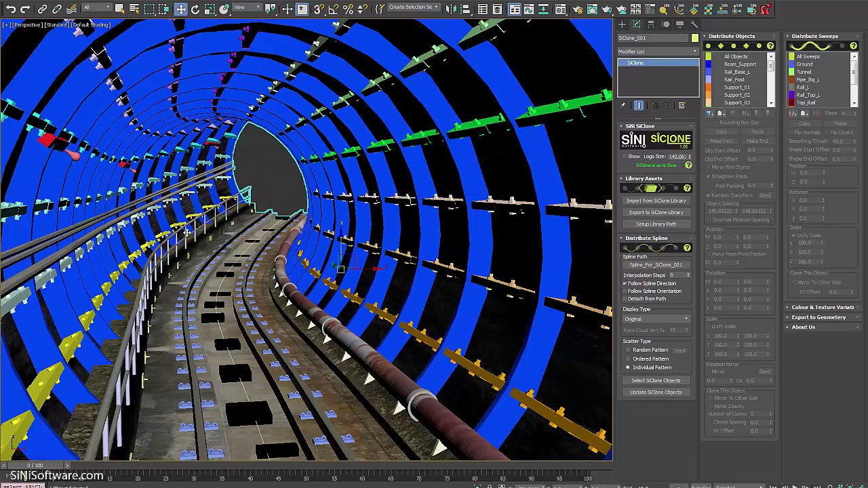Toggle Detach from Path checkbox
The width and height of the screenshot is (868, 488).
pyautogui.click(x=625, y=298)
